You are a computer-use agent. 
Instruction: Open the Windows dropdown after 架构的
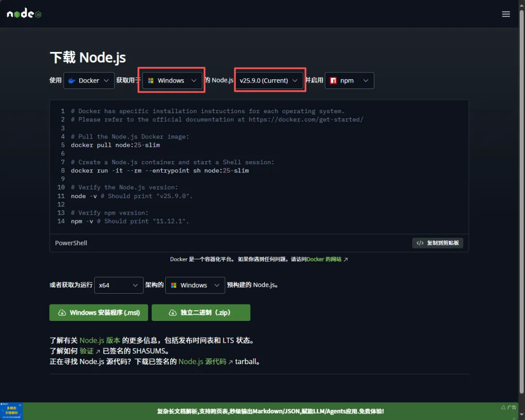[195, 285]
